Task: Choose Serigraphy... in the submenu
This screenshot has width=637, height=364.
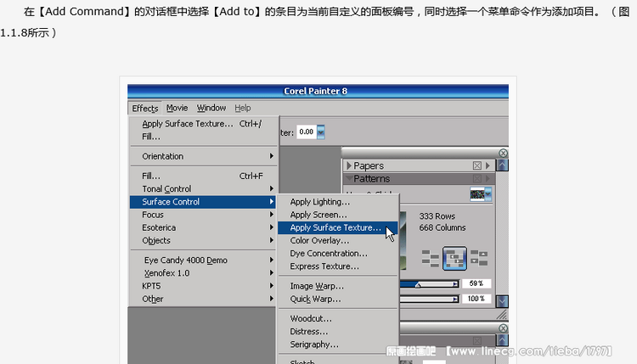Action: tap(338, 344)
